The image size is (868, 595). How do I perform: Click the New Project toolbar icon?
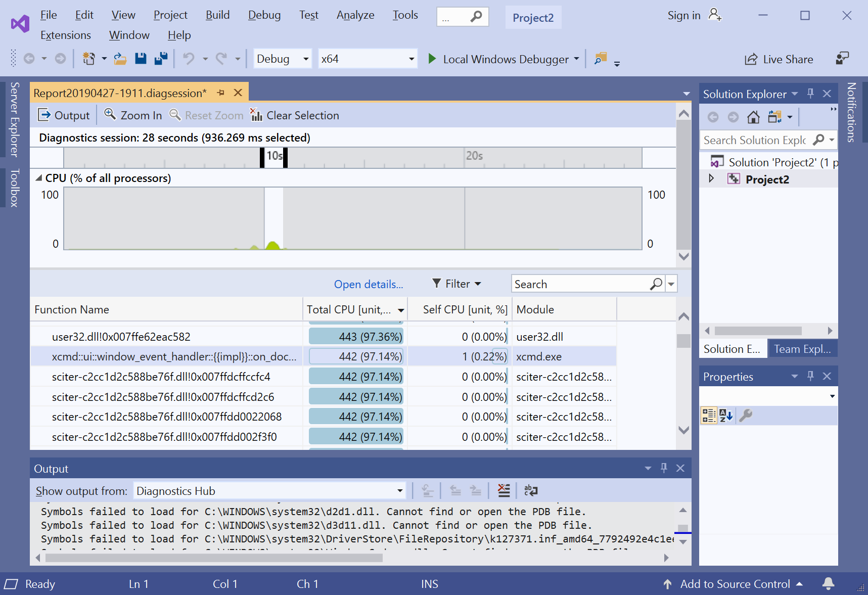tap(89, 59)
